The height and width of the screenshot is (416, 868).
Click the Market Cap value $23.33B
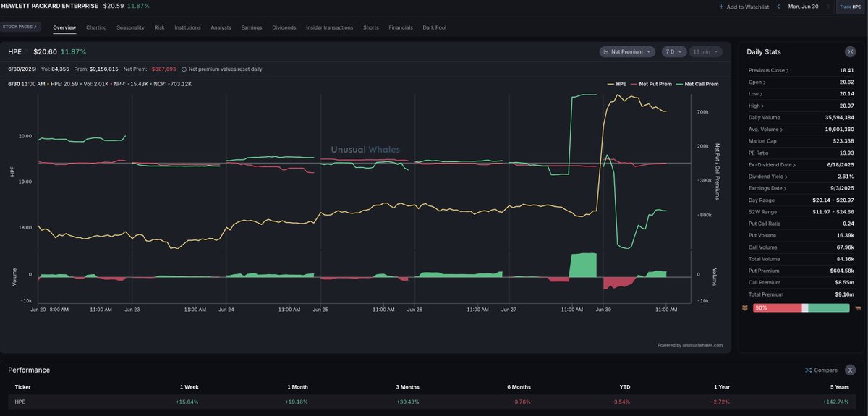tap(843, 141)
